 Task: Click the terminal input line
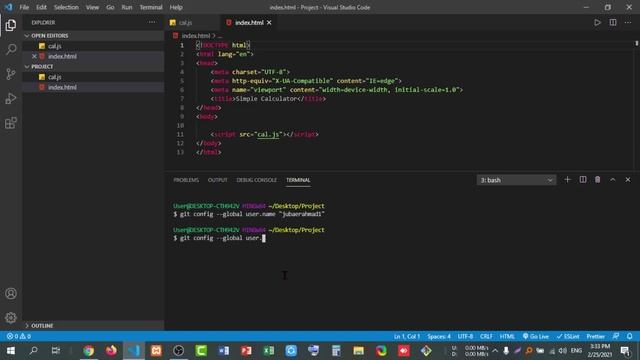[220, 238]
